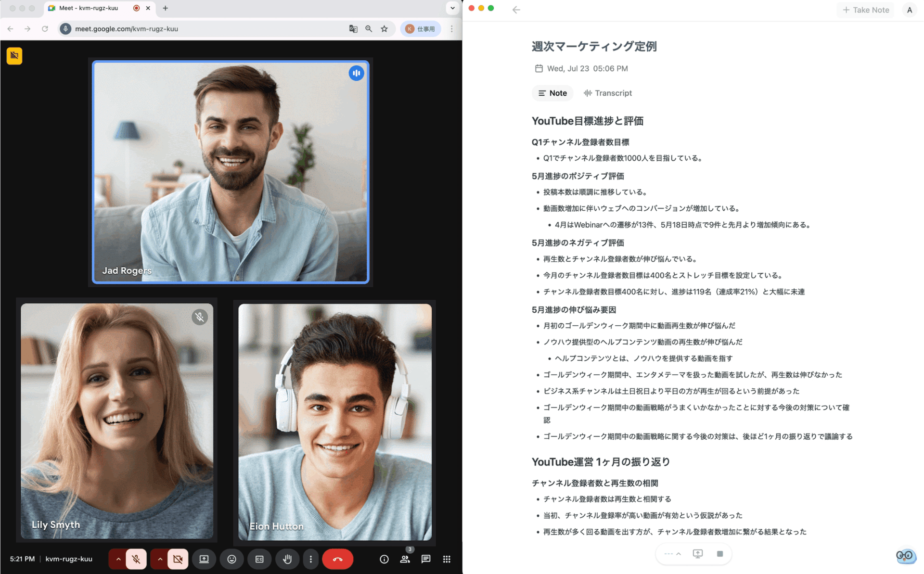Bookmark page with star icon
Image resolution: width=924 pixels, height=574 pixels.
pos(384,29)
